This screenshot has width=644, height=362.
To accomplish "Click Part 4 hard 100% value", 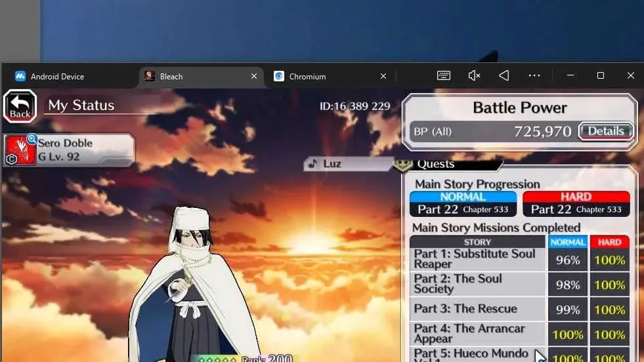I will click(x=609, y=335).
